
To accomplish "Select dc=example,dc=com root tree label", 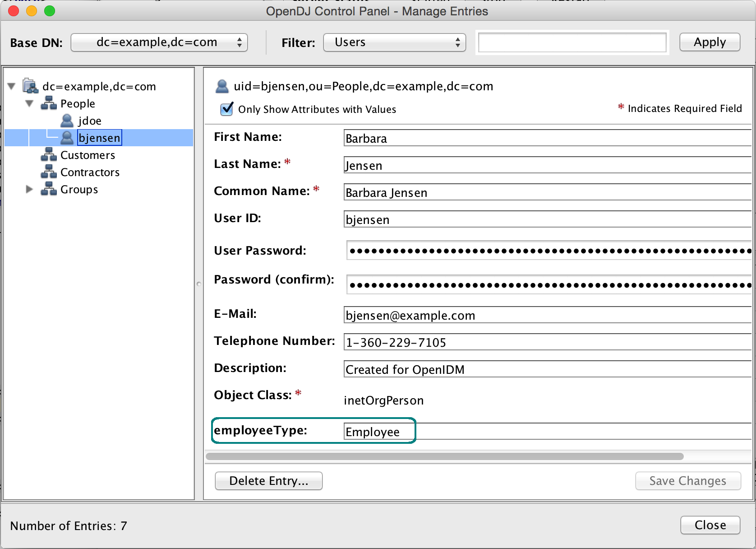I will coord(99,86).
